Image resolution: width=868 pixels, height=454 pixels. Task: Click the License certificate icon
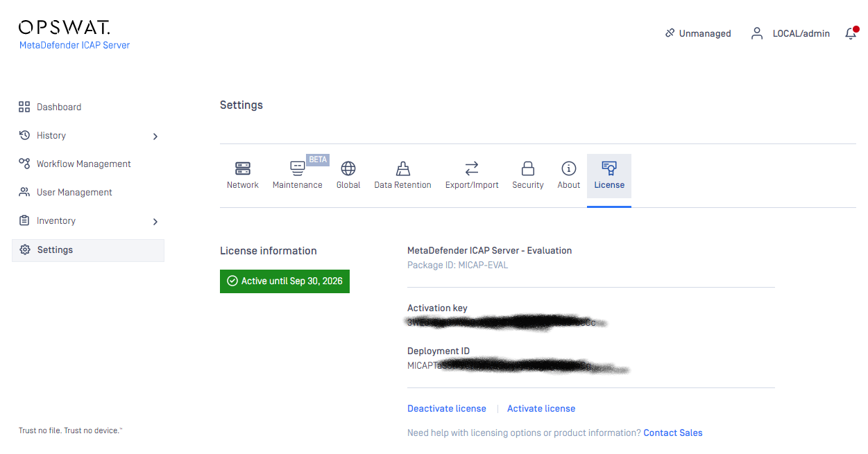coord(609,168)
